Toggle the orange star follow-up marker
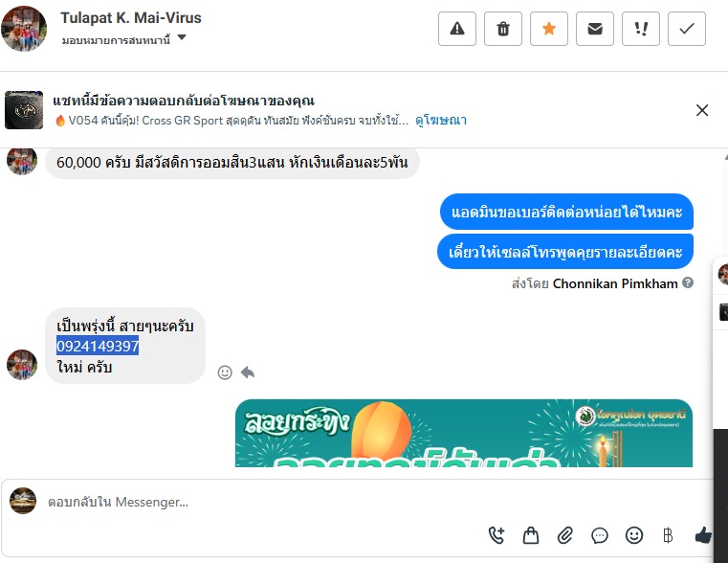Screen dimensions: 728x563 click(549, 29)
